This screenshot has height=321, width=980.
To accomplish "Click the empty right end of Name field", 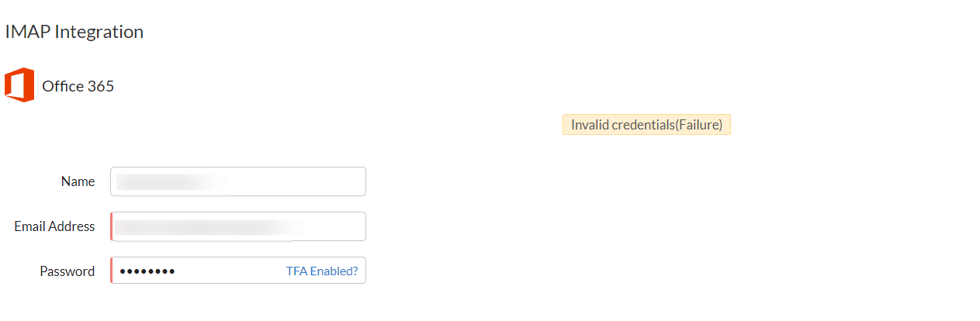I will click(x=299, y=181).
